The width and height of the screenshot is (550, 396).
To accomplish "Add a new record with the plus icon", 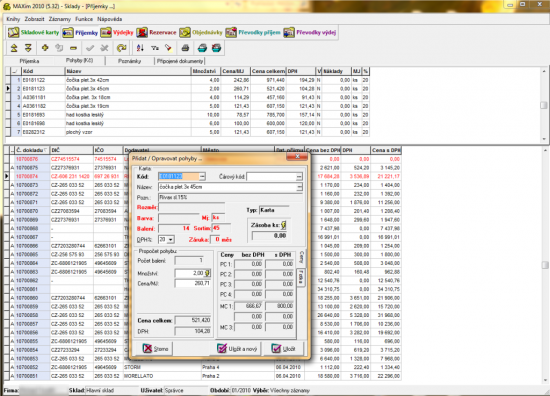I will 45,48.
